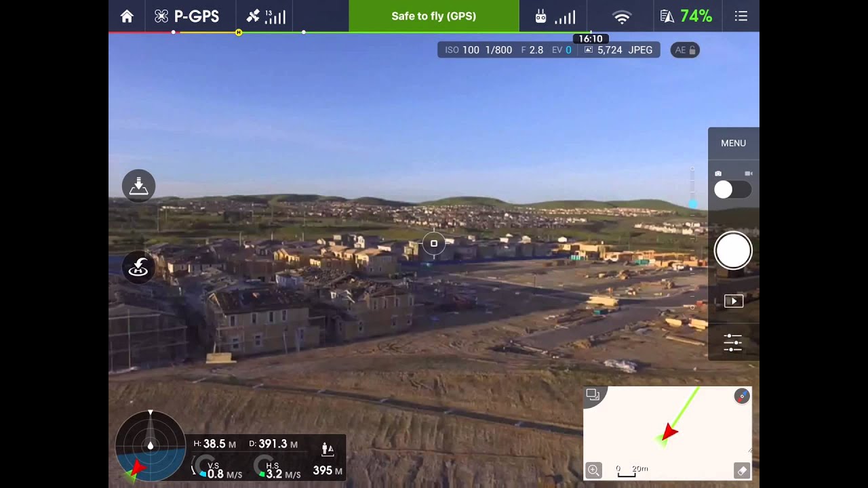Tap the Safe to fly (GPS) status bar
This screenshot has height=488, width=868.
click(x=434, y=16)
